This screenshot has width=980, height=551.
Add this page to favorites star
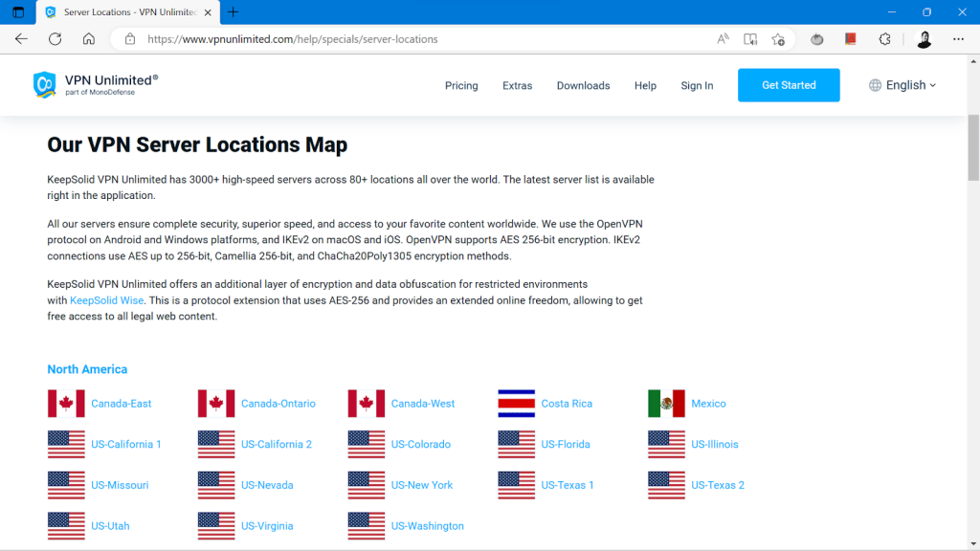click(x=778, y=38)
